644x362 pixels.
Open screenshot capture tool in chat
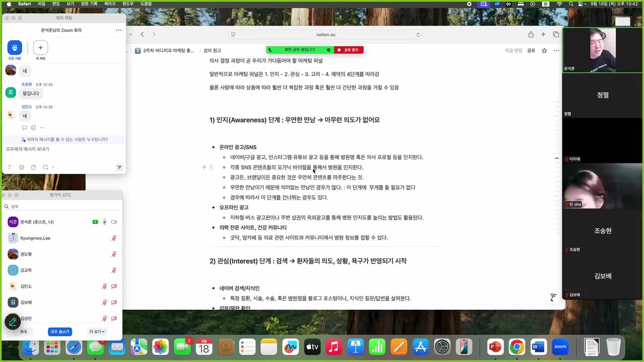pyautogui.click(x=45, y=167)
